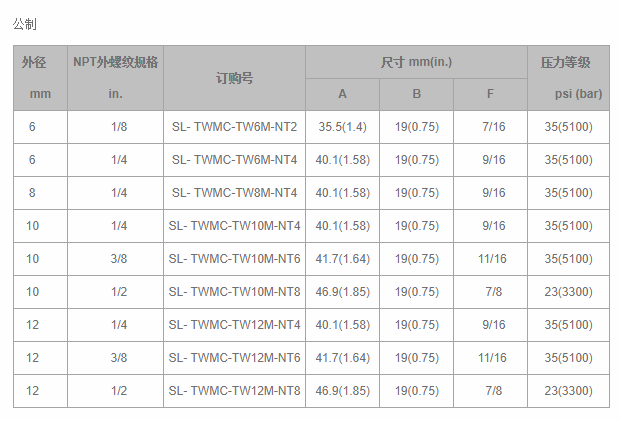
Task: Click the 外径 column header
Action: pos(34,62)
